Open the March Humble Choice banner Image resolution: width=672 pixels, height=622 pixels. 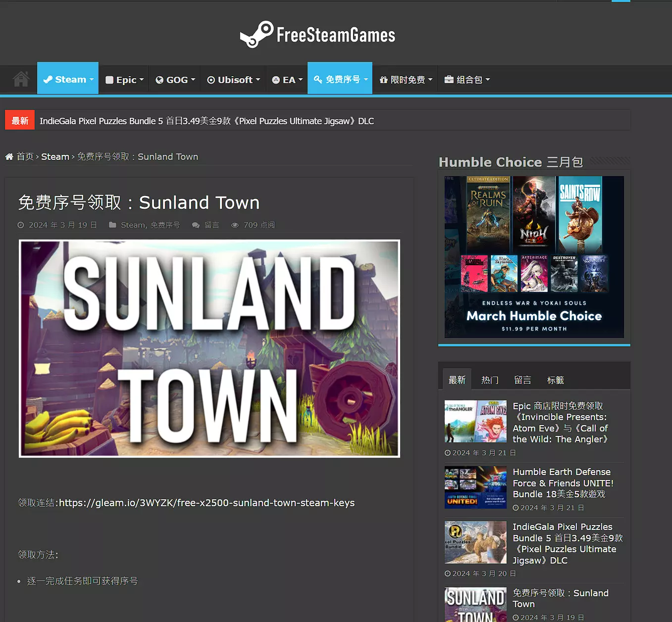tap(534, 257)
